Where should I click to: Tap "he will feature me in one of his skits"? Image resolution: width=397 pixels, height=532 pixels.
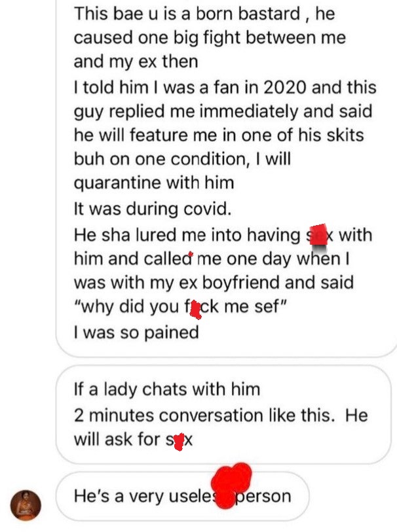point(219,135)
